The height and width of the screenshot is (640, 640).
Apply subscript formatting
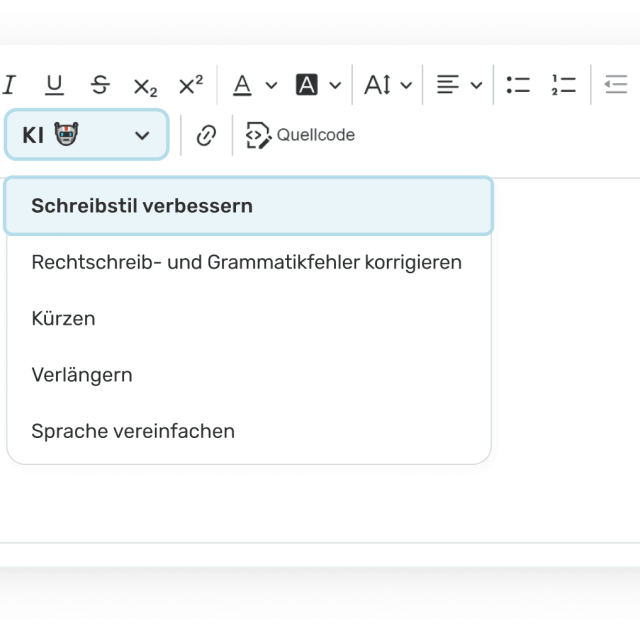click(145, 85)
